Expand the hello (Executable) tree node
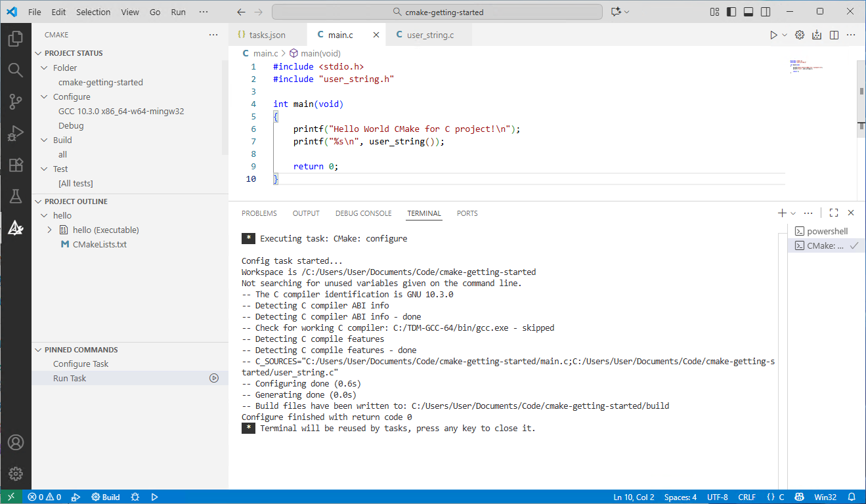 [50, 230]
